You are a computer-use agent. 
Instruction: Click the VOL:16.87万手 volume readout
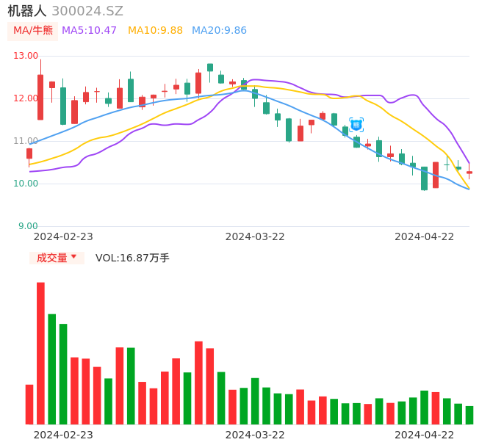132,258
